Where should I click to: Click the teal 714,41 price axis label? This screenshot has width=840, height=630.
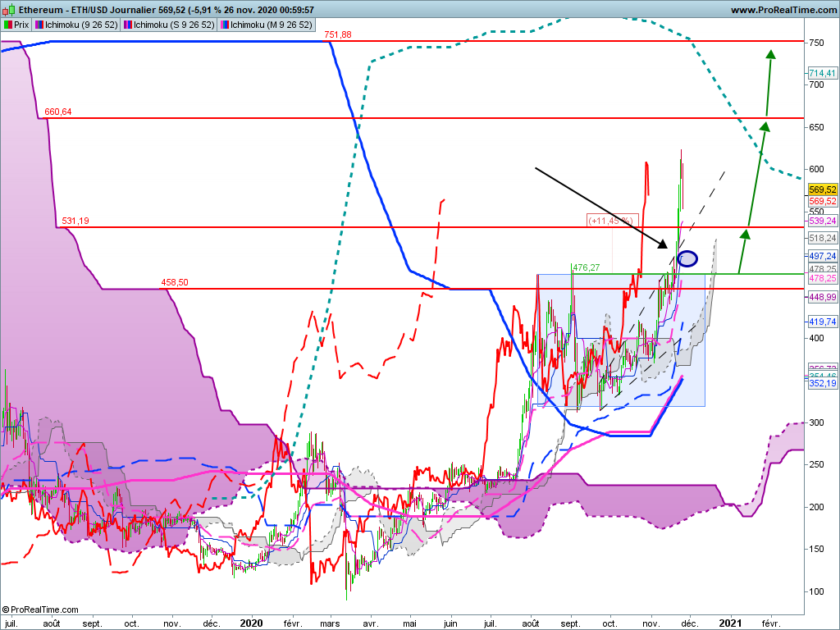click(822, 73)
